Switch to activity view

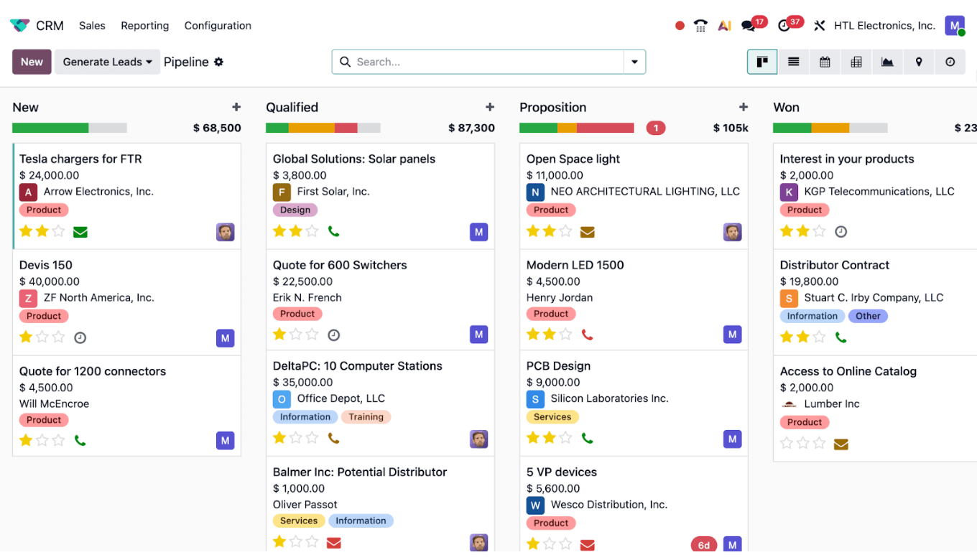950,62
